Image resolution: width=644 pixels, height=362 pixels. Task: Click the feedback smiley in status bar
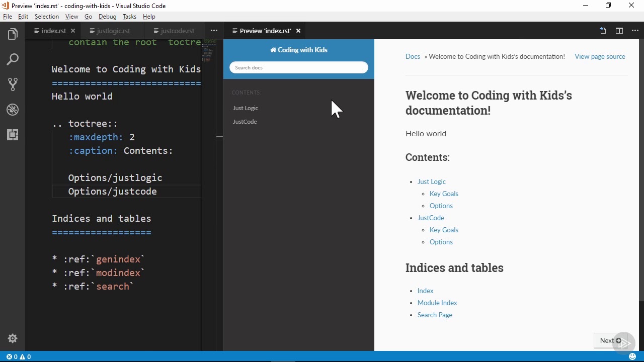pyautogui.click(x=632, y=356)
